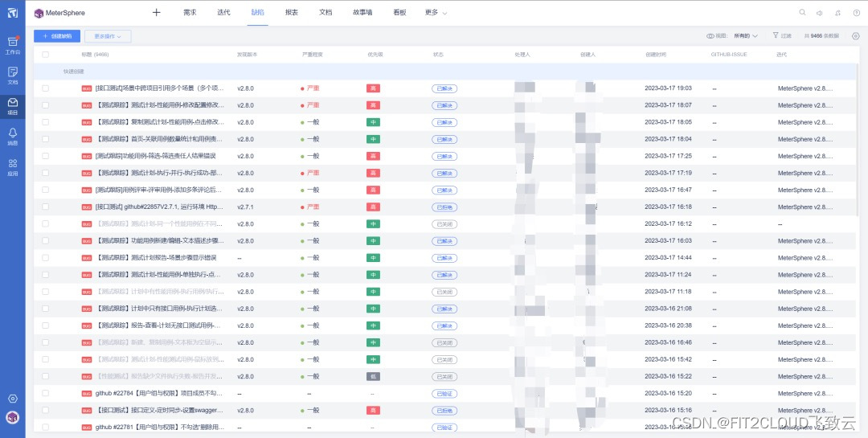Open bug titled 功能用例-筛选-筛选责任人结果错误
The image size is (868, 438).
(156, 156)
